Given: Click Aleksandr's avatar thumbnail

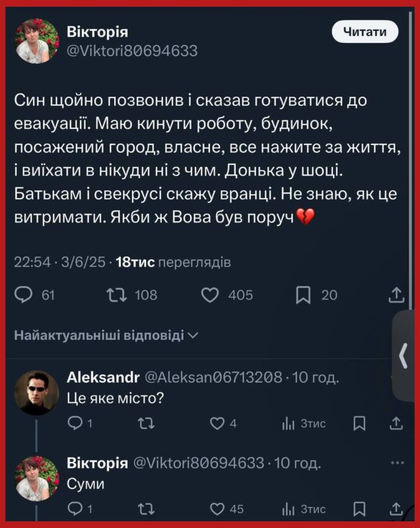Looking at the screenshot, I should click(x=37, y=392).
